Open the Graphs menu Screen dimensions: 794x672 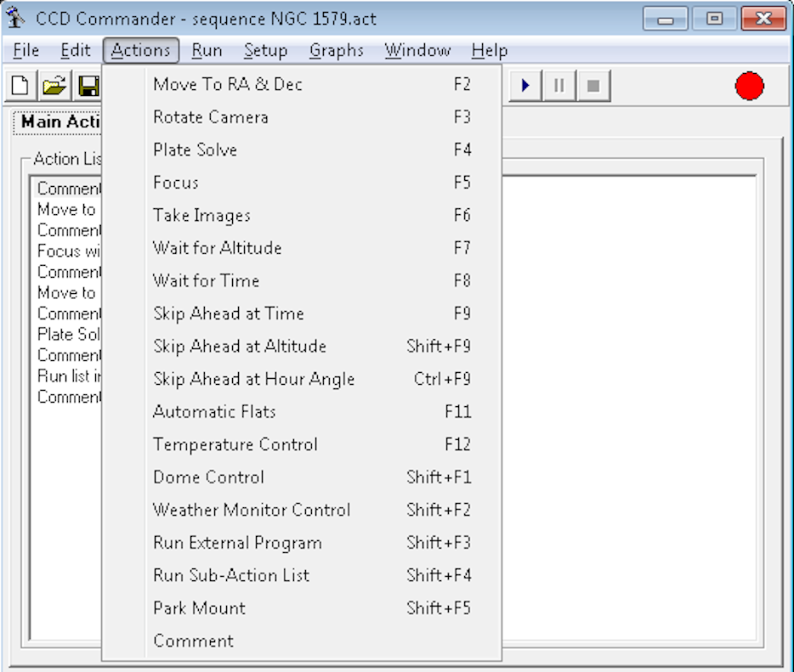tap(336, 50)
